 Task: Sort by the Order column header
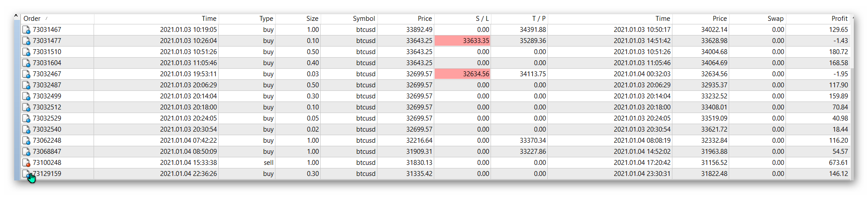point(32,19)
